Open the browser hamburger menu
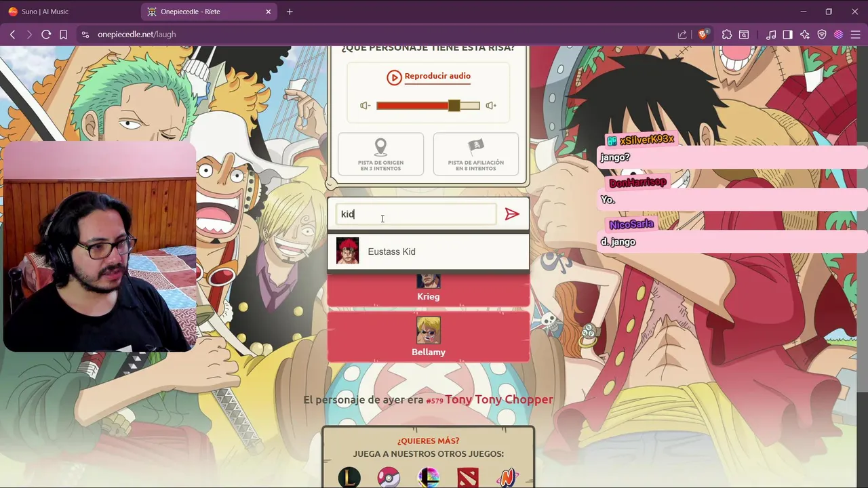The image size is (868, 488). [856, 35]
